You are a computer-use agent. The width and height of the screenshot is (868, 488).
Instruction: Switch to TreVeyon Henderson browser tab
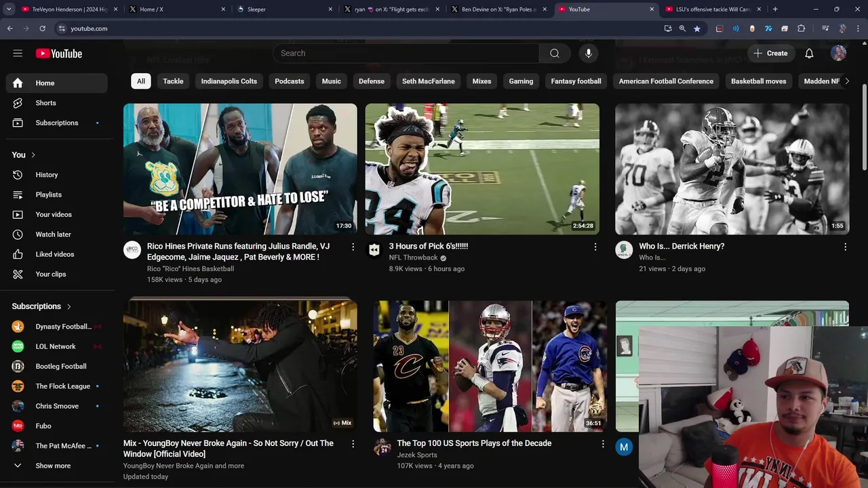[68, 9]
